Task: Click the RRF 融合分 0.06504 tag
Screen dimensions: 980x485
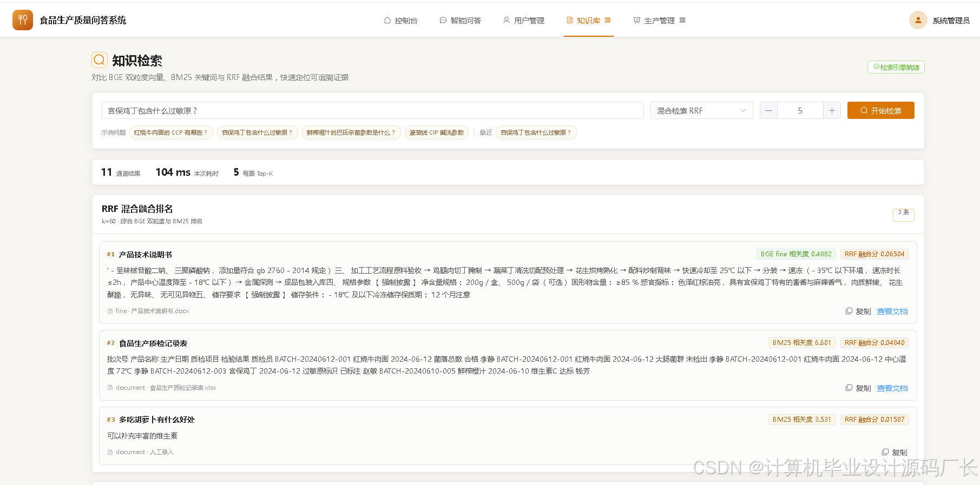Action: click(x=874, y=254)
